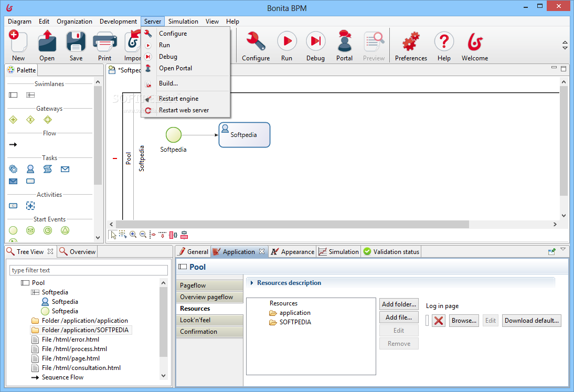The width and height of the screenshot is (574, 392).
Task: Select the service task gear icon
Action: click(13, 169)
